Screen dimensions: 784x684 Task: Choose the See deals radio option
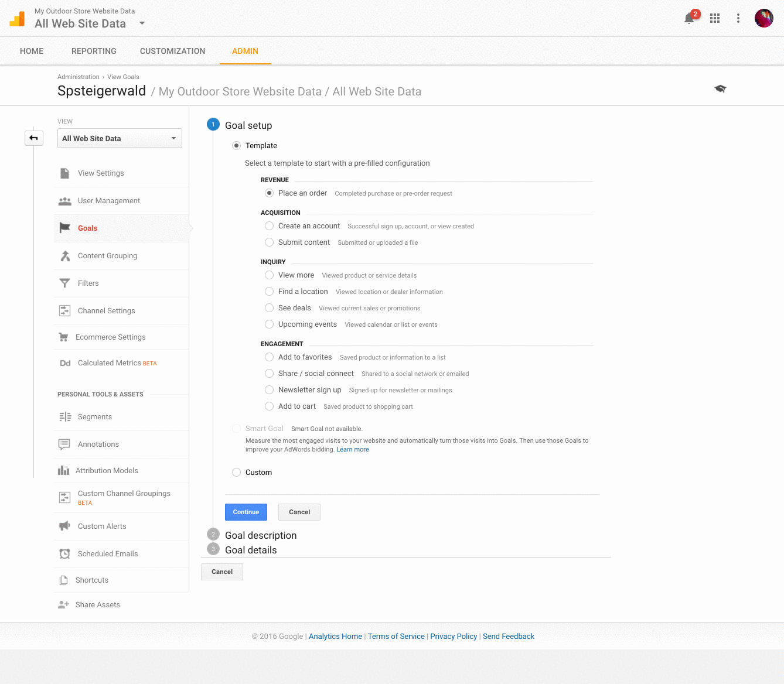point(269,308)
